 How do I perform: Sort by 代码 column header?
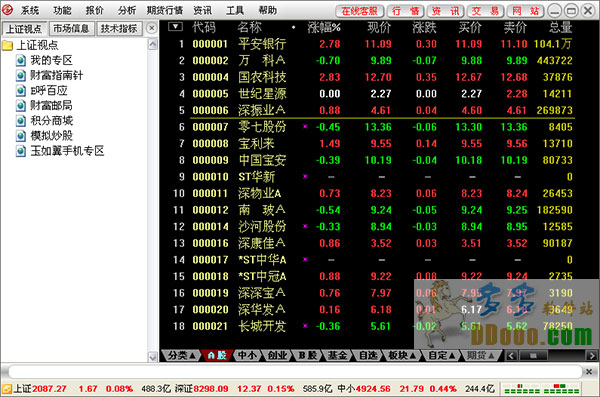point(204,27)
